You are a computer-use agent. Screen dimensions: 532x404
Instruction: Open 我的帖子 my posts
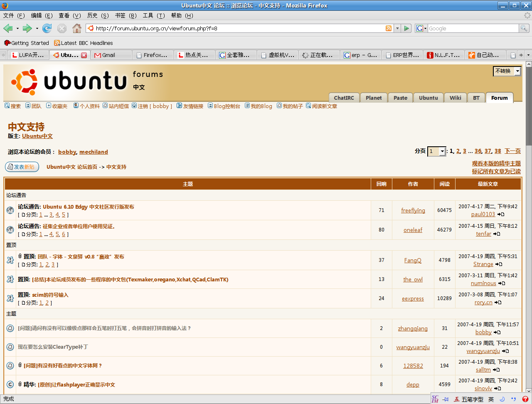290,106
